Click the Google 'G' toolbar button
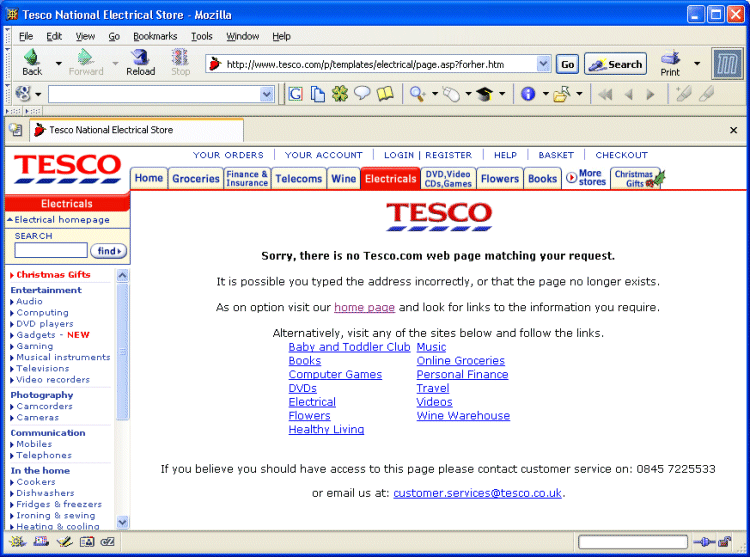 coord(296,94)
